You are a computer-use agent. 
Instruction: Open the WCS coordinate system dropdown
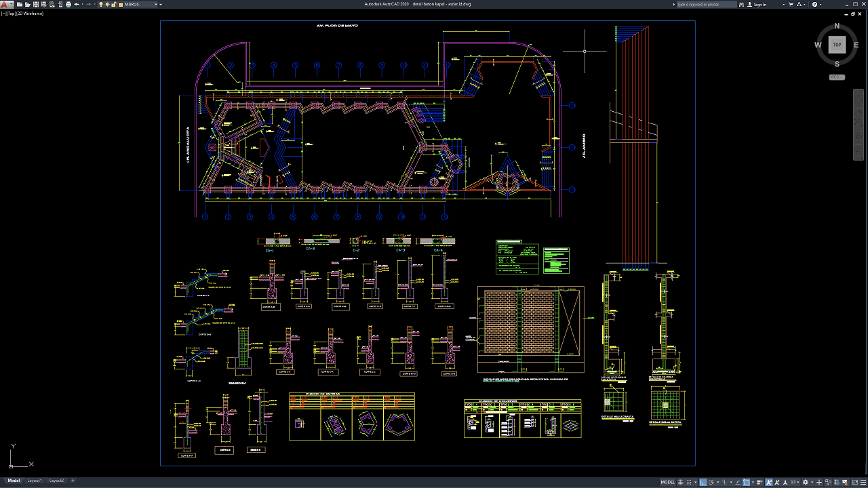click(837, 77)
